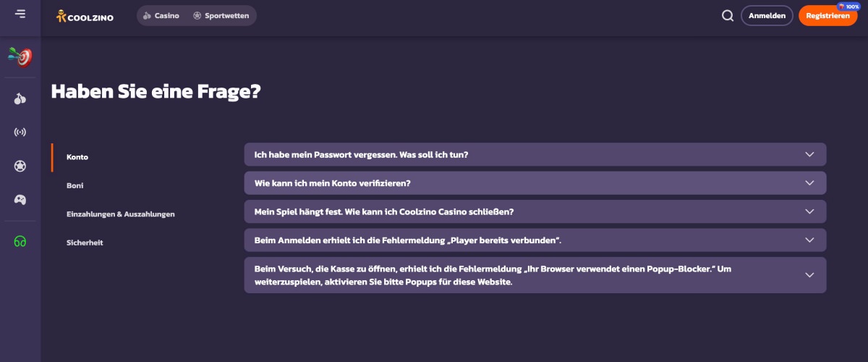Click the Anmelden button

767,15
